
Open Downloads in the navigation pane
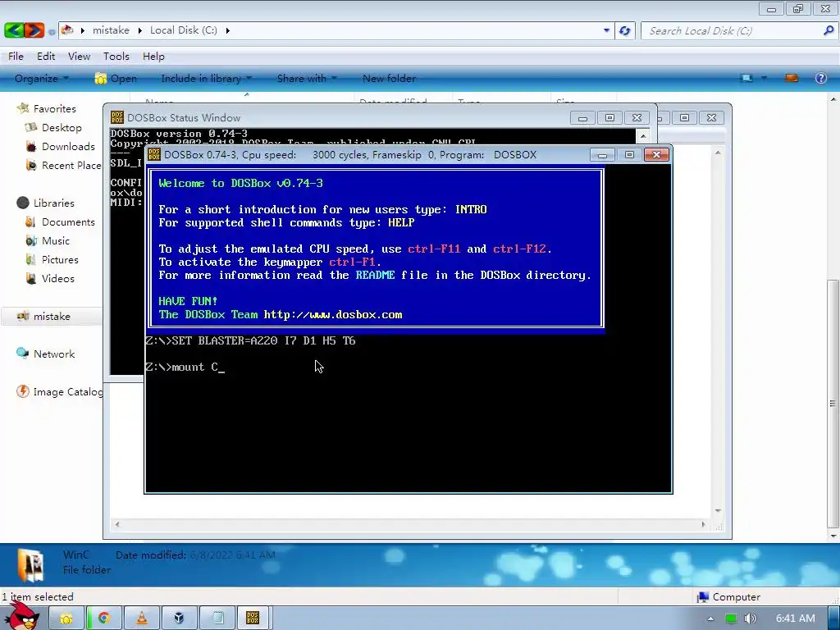click(x=60, y=146)
